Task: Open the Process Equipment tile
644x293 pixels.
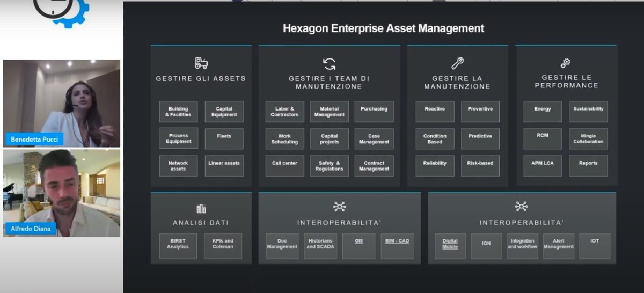Action: pyautogui.click(x=178, y=138)
